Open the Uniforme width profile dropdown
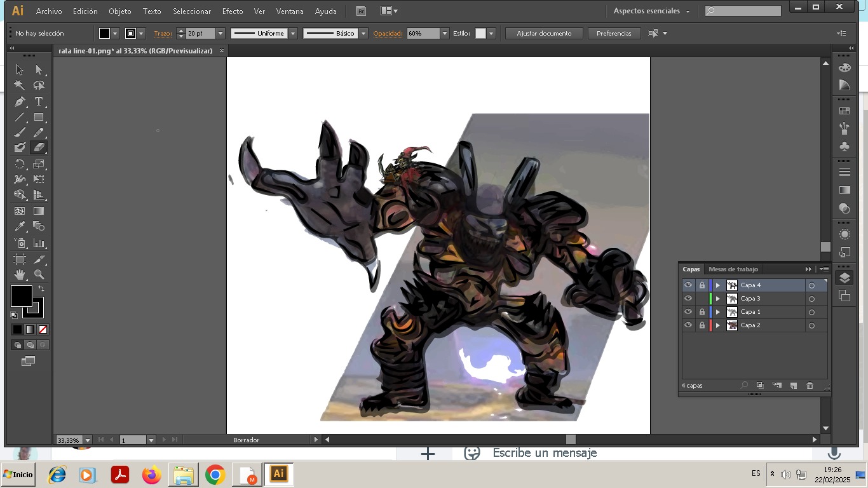 (293, 34)
